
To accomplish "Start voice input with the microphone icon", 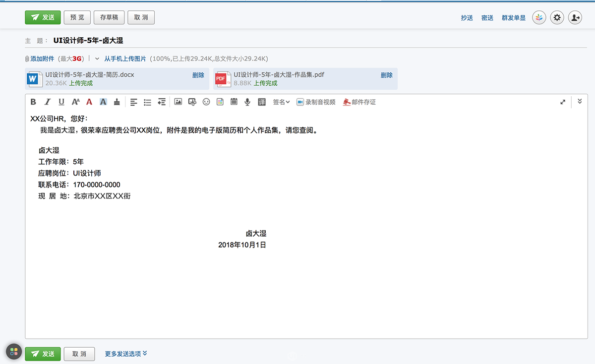I will [x=247, y=102].
